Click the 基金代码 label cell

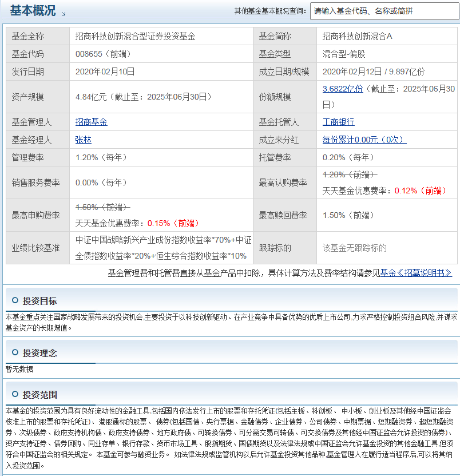click(x=38, y=54)
